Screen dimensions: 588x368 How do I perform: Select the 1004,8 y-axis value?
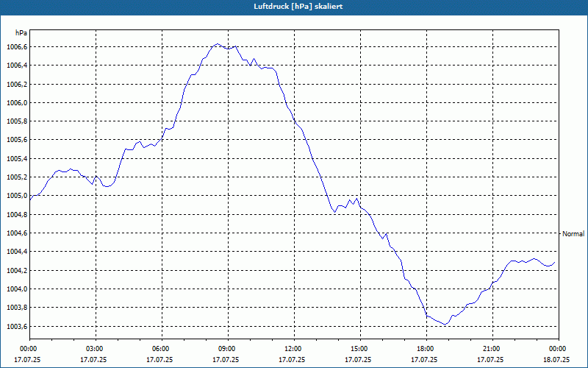[17, 215]
